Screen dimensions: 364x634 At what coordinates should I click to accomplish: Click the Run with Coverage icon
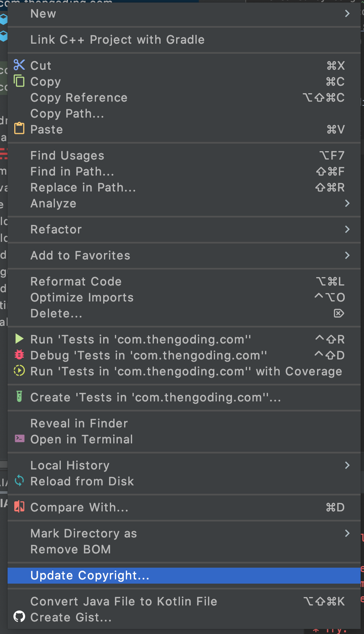pyautogui.click(x=19, y=371)
